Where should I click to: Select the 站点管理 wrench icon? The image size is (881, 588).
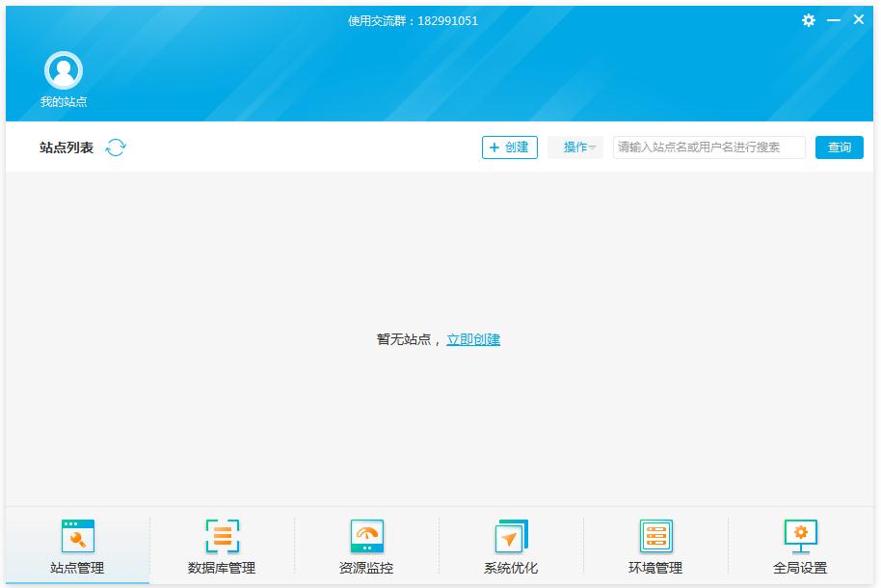[79, 534]
